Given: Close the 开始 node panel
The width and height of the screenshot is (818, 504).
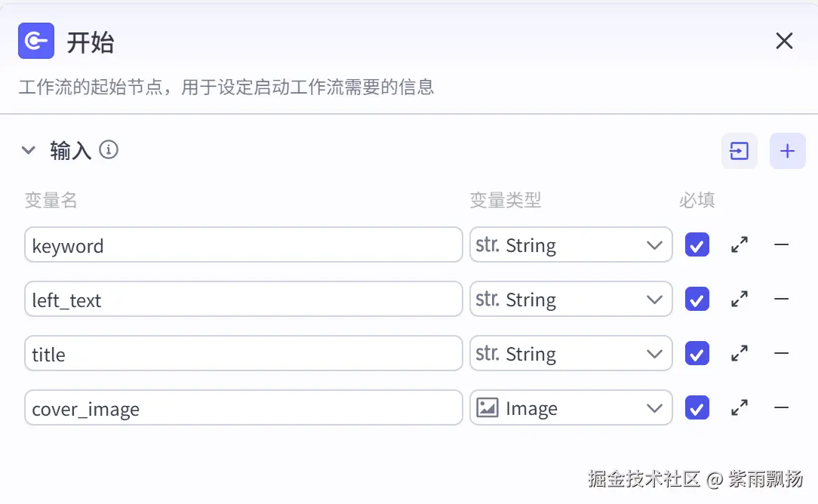Looking at the screenshot, I should (x=784, y=41).
